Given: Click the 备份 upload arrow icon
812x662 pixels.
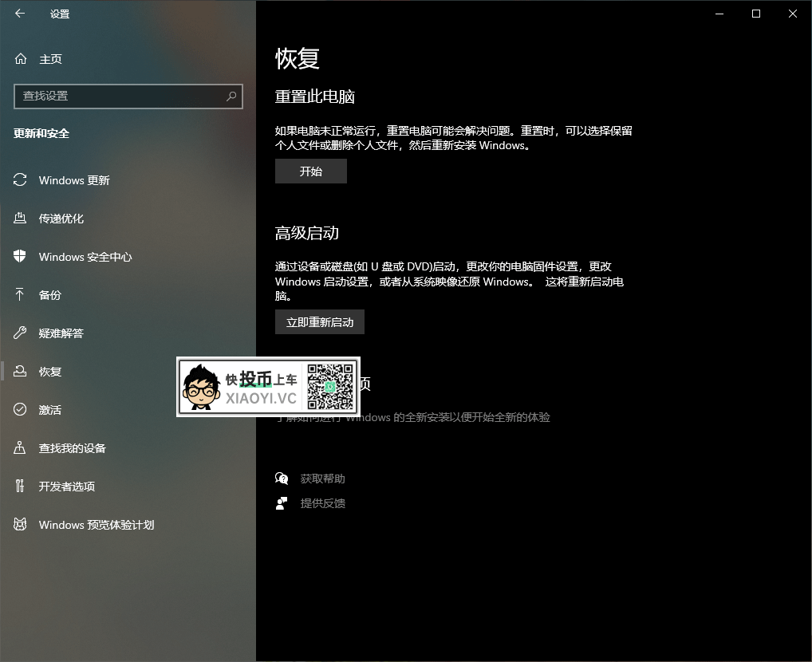Looking at the screenshot, I should [20, 294].
